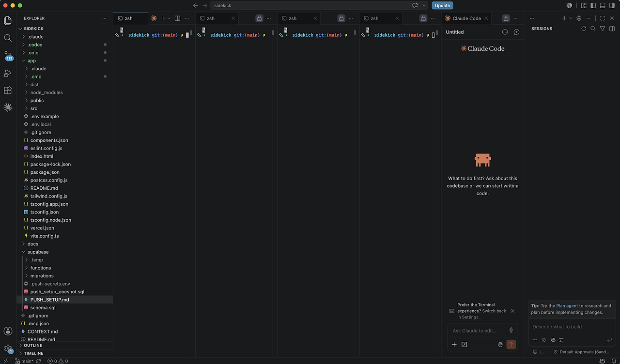Click the slash command icon in Claude input
This screenshot has width=620, height=364.
pos(465,345)
